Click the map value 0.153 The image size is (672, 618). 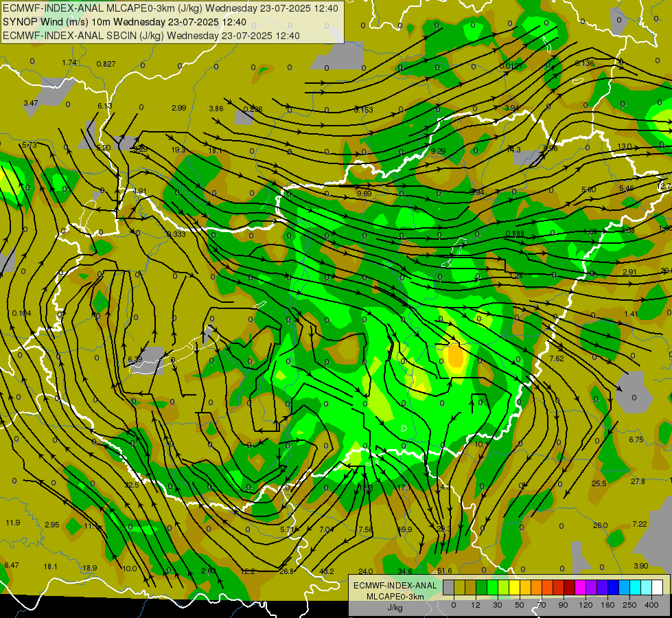(x=363, y=110)
